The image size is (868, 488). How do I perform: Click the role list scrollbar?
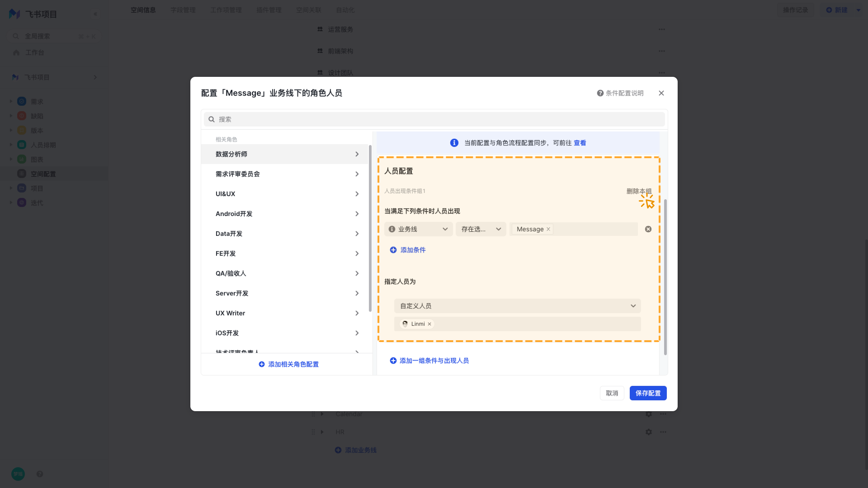(370, 228)
